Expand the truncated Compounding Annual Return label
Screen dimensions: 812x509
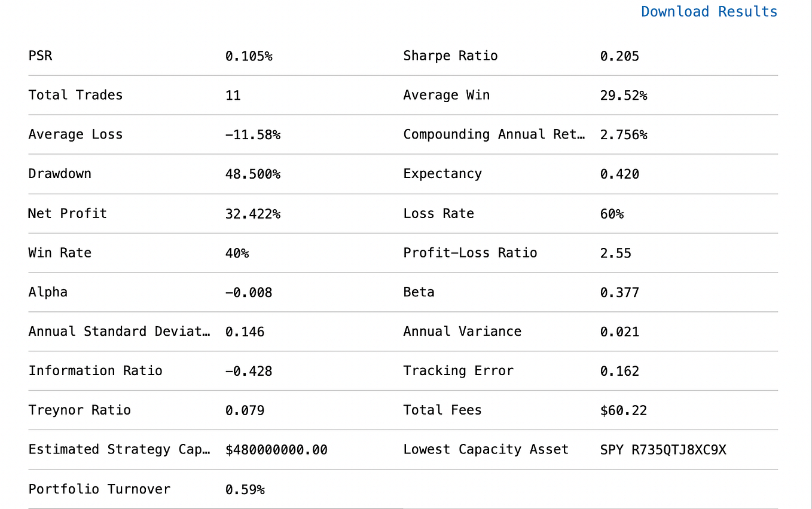pos(494,134)
